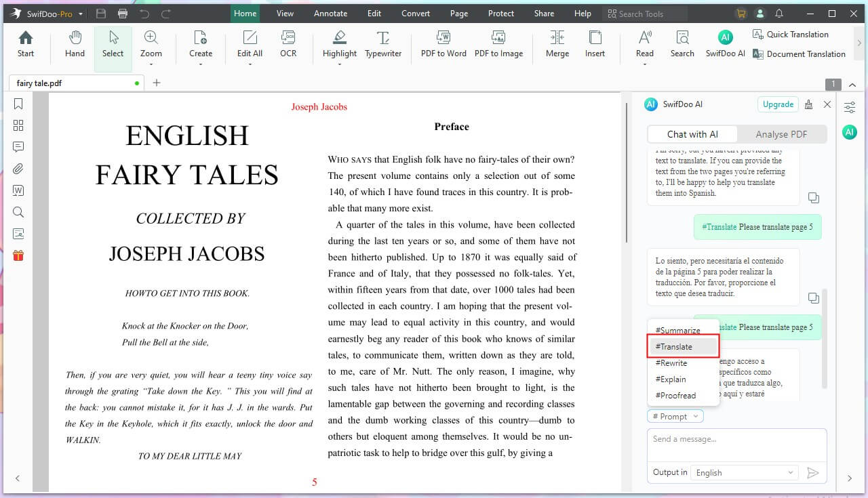Choose #Translate from prompt list

pyautogui.click(x=684, y=346)
